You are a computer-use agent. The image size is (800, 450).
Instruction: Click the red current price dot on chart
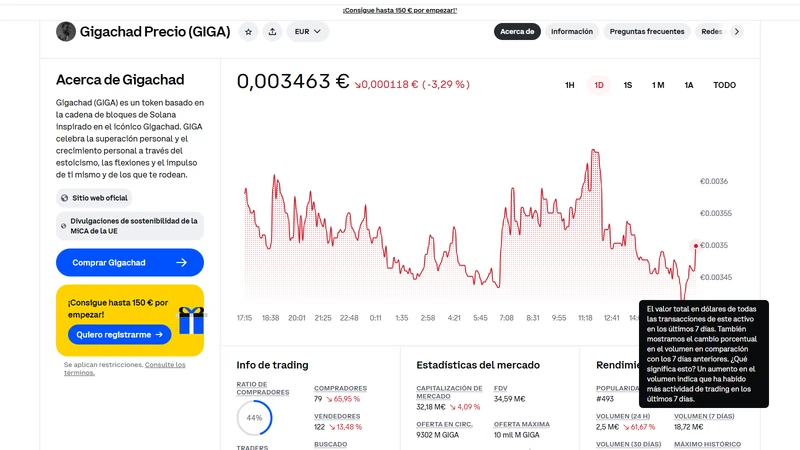coord(695,246)
